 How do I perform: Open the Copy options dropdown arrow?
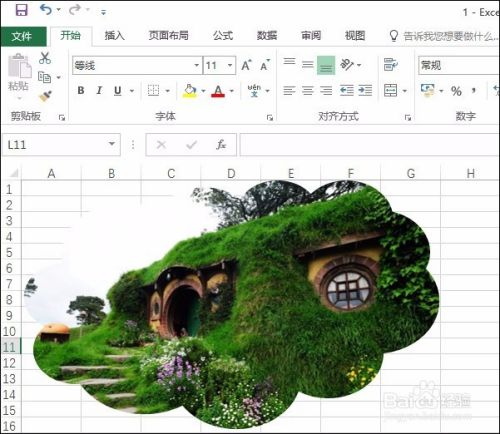(59, 77)
